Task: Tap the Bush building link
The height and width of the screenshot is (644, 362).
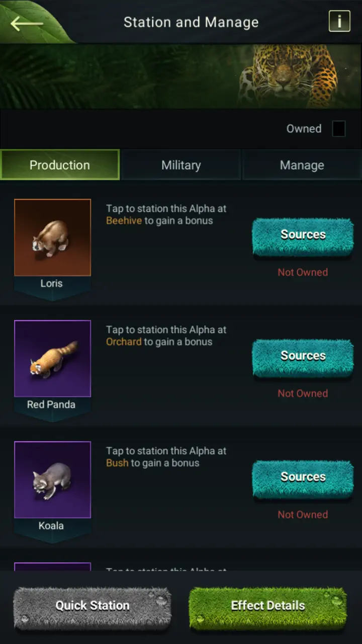Action: pos(117,463)
